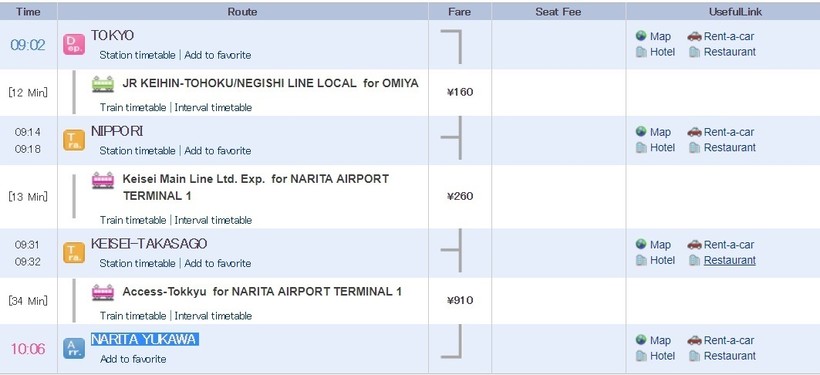Click the orange Tra. icon beside NIPPORI
Image resolution: width=820 pixels, height=375 pixels.
(74, 140)
